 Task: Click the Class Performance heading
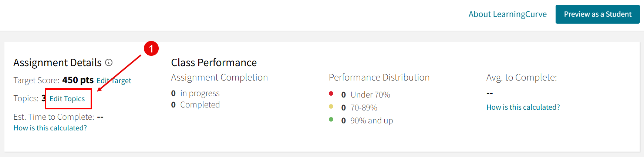[214, 62]
